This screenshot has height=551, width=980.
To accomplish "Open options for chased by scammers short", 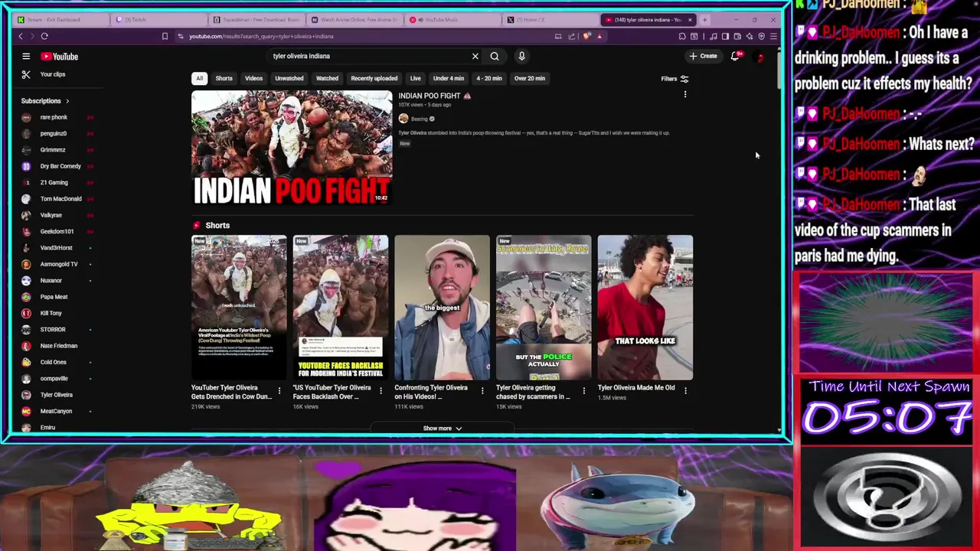I will [583, 391].
